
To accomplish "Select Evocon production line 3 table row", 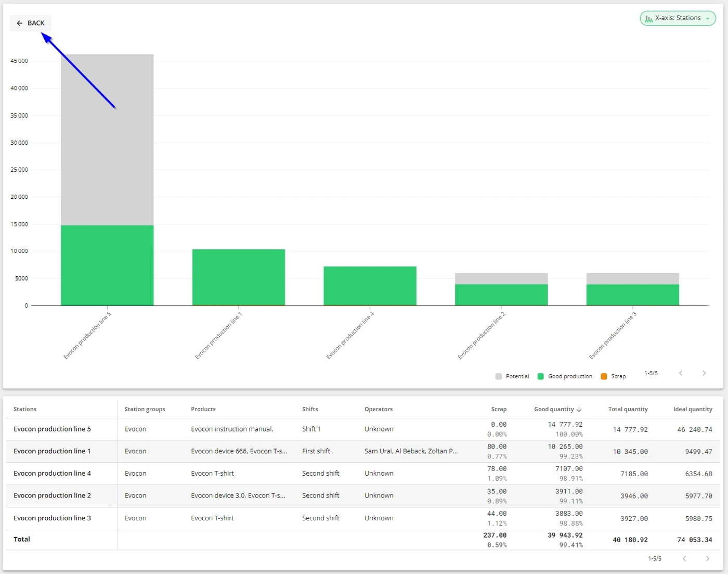I will [363, 518].
